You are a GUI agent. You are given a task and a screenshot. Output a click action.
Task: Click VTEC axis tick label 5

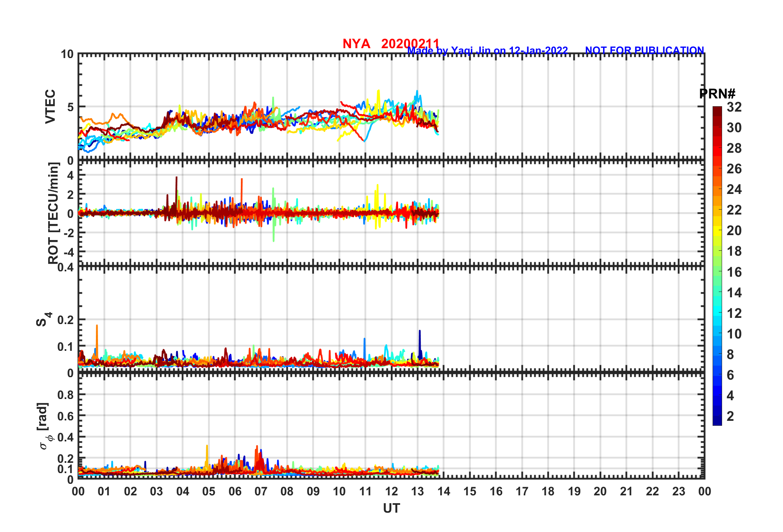click(x=70, y=107)
